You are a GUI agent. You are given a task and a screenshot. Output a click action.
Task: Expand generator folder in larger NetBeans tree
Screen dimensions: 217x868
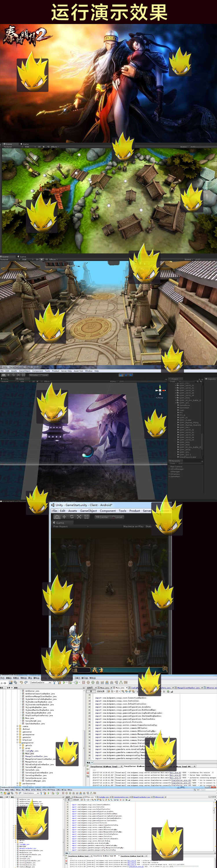tap(18, 737)
